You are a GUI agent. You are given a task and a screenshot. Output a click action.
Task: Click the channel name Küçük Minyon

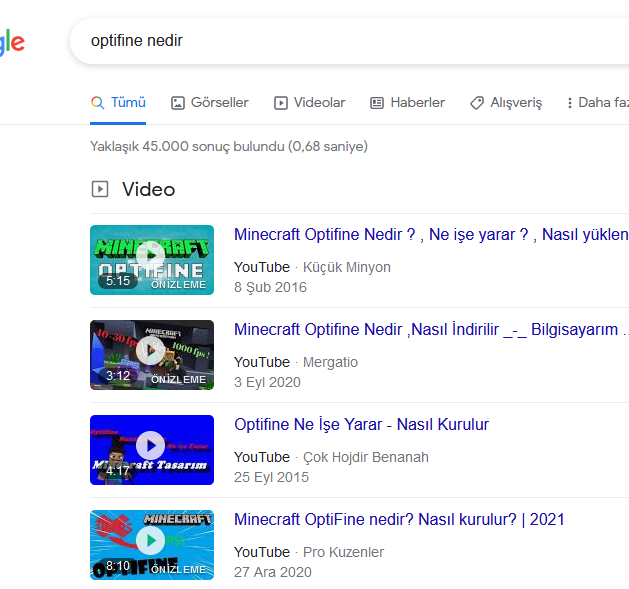347,267
